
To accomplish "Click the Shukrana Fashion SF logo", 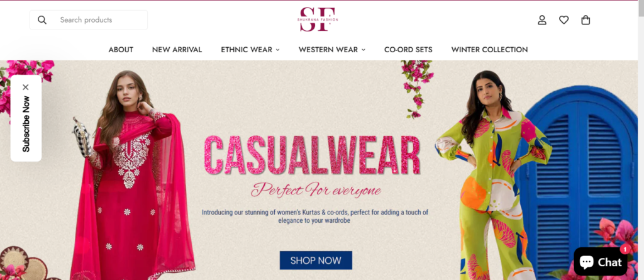I will pyautogui.click(x=318, y=19).
